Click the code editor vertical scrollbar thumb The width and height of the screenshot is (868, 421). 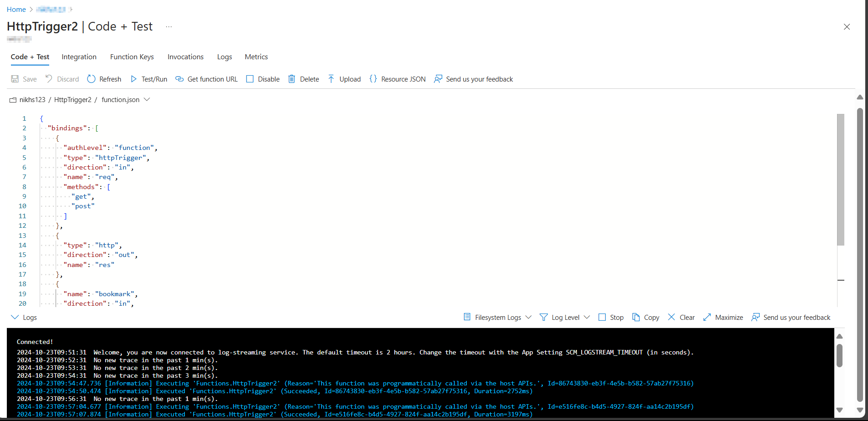click(841, 180)
